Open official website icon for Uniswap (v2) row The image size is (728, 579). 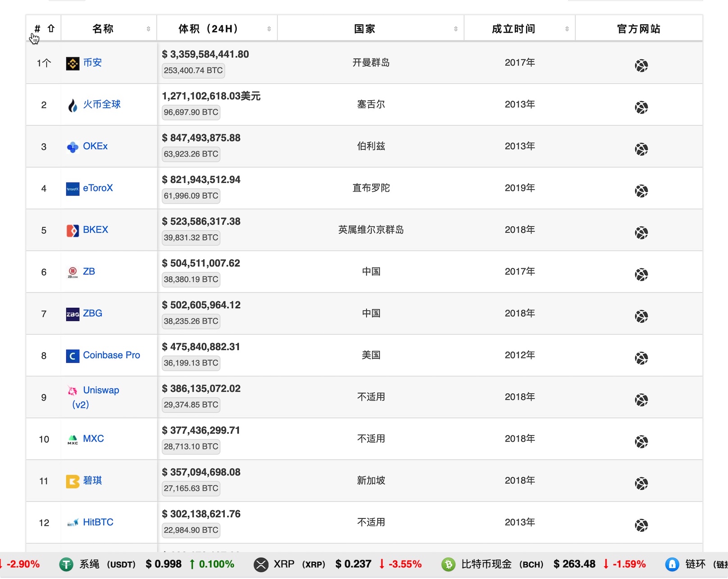641,400
